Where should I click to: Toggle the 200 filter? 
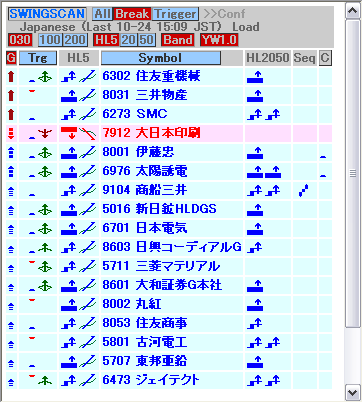[75, 40]
